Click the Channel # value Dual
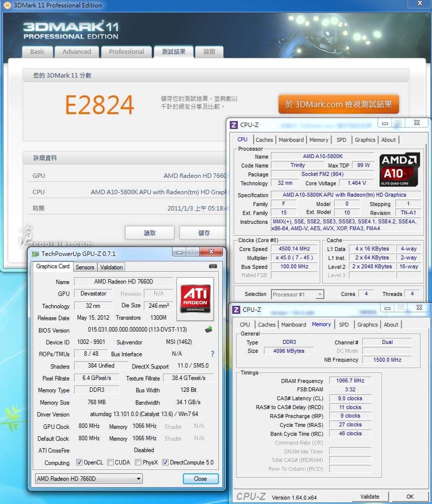Screen dimensions: 432x504 pos(387,342)
